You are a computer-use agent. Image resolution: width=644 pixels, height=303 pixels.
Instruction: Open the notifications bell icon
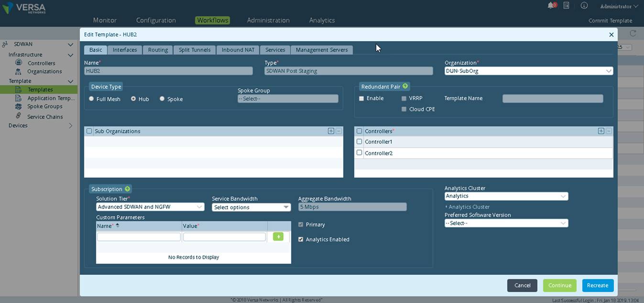click(x=551, y=6)
